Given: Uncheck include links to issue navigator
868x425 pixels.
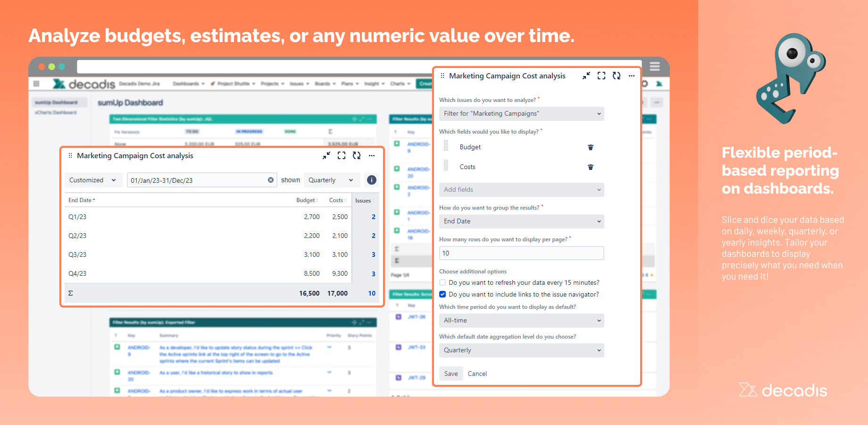Looking at the screenshot, I should pos(442,294).
